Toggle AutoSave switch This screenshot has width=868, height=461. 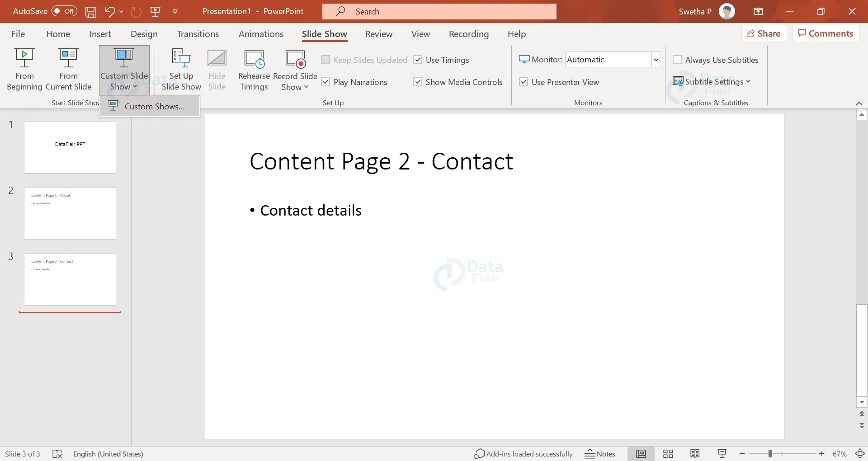[64, 11]
